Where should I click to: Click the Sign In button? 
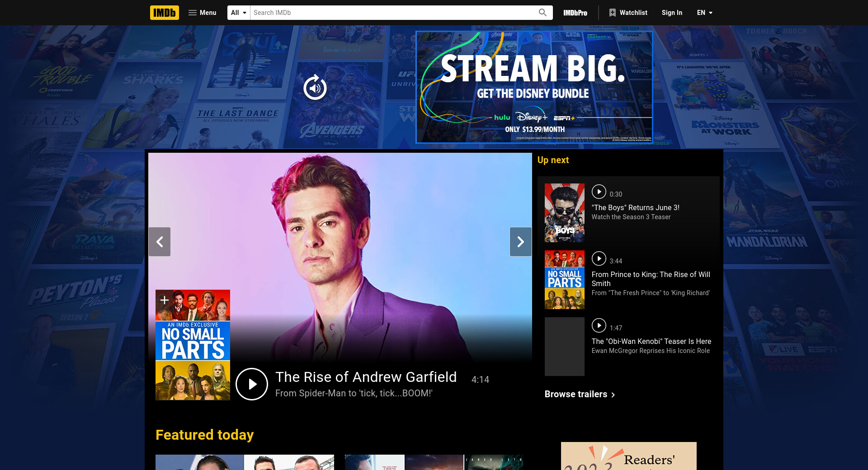(x=672, y=13)
